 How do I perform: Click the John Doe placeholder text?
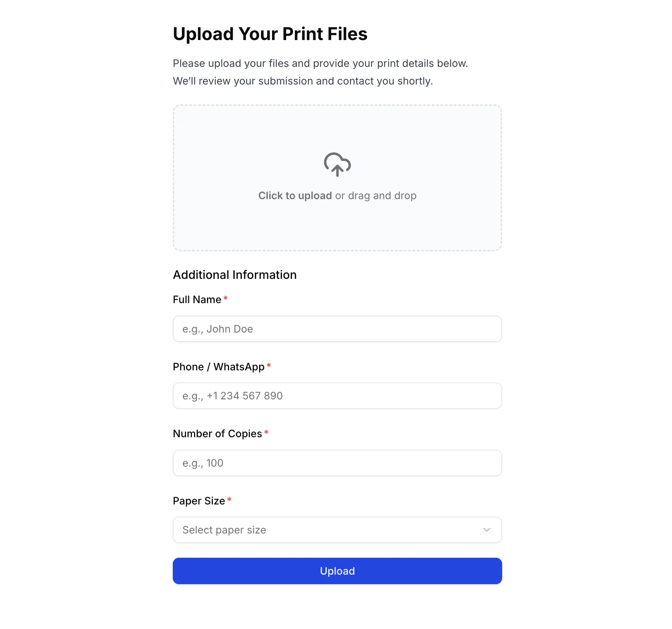click(x=217, y=328)
